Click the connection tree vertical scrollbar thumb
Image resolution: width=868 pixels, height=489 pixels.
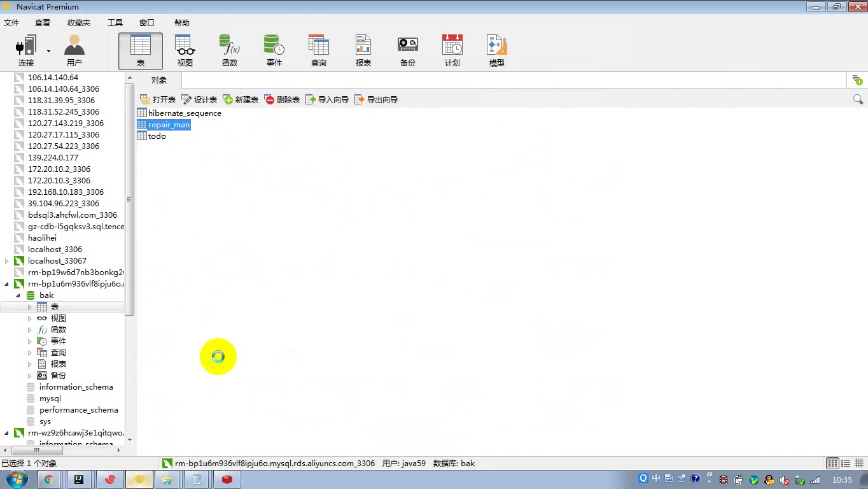coord(130,199)
